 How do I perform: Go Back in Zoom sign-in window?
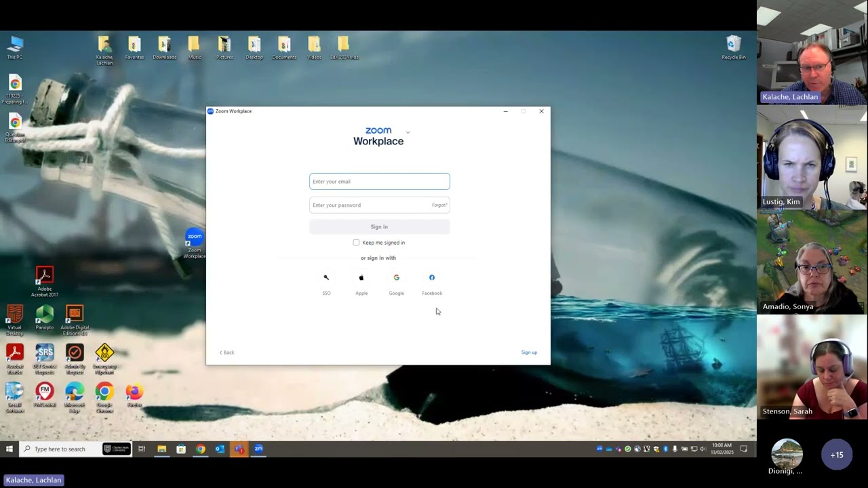click(x=226, y=352)
